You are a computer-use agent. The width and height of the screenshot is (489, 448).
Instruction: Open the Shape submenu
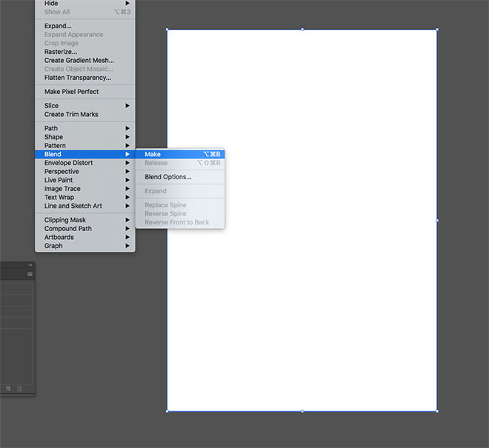coord(85,137)
